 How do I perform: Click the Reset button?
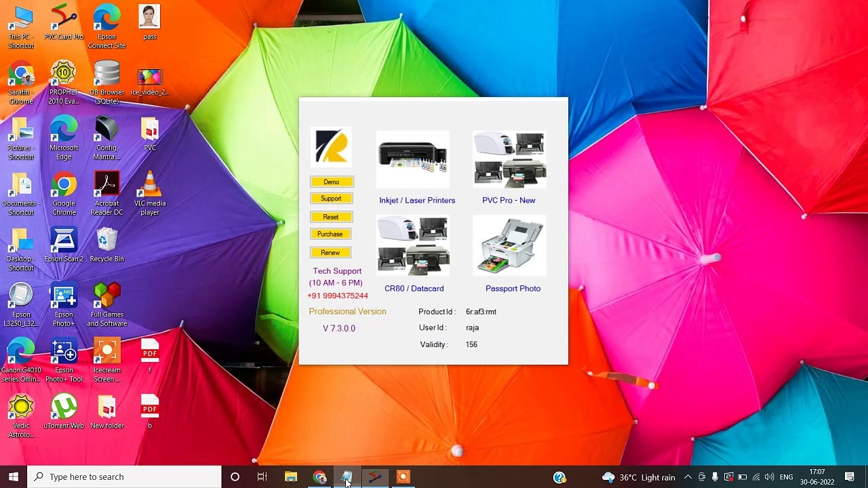coord(331,217)
